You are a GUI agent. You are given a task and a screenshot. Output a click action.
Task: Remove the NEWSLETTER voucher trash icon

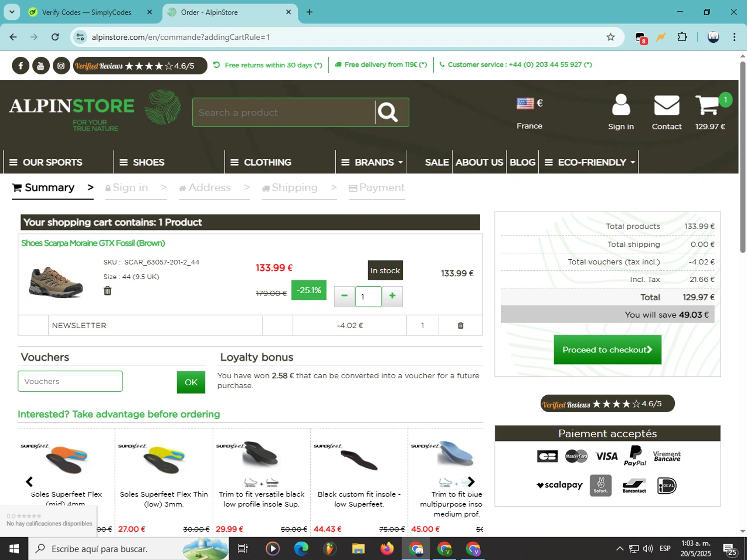[461, 326]
